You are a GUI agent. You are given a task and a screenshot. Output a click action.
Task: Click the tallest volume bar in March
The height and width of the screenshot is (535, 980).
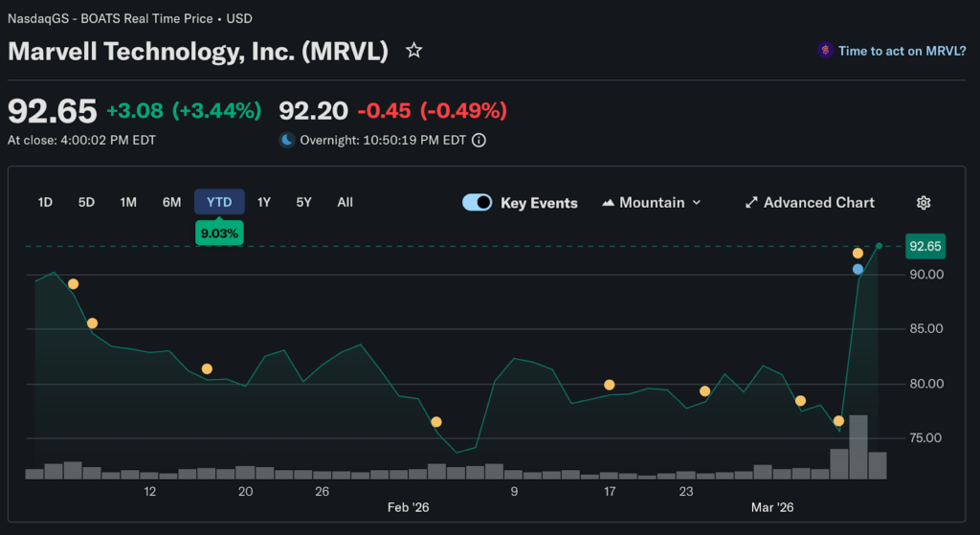[x=858, y=447]
